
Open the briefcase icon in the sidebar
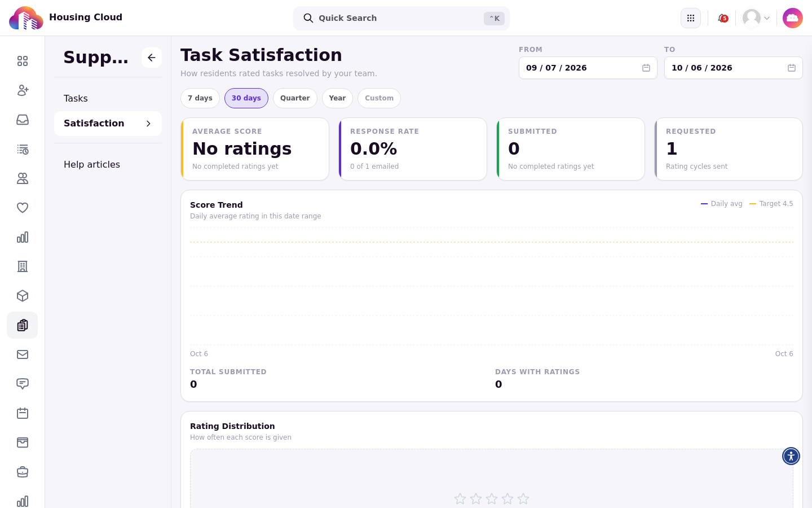[23, 472]
